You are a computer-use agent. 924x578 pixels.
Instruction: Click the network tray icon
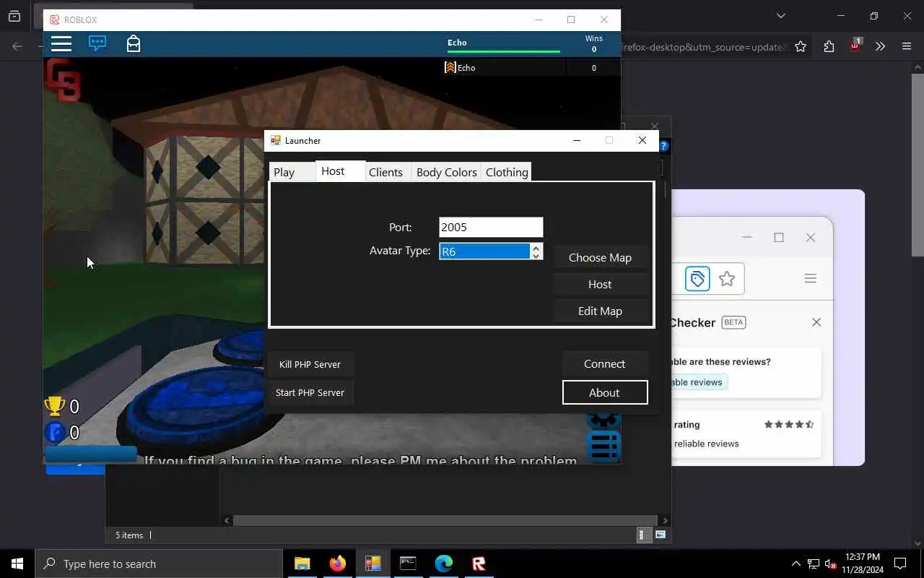tap(814, 564)
